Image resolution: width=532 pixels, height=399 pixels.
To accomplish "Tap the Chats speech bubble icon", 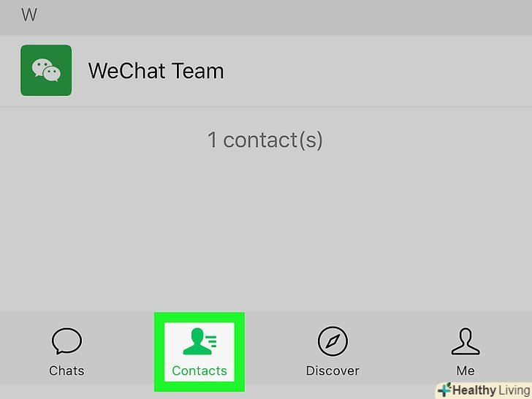I will [x=66, y=341].
